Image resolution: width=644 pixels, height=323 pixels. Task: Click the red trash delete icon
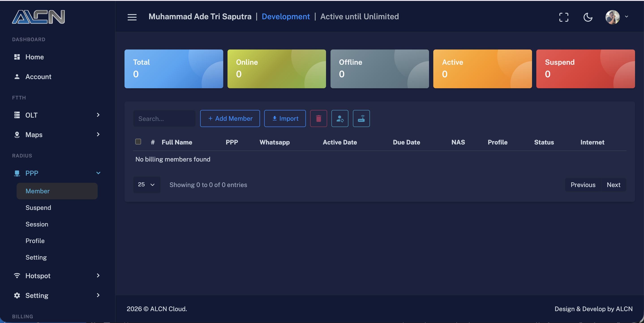pos(318,118)
